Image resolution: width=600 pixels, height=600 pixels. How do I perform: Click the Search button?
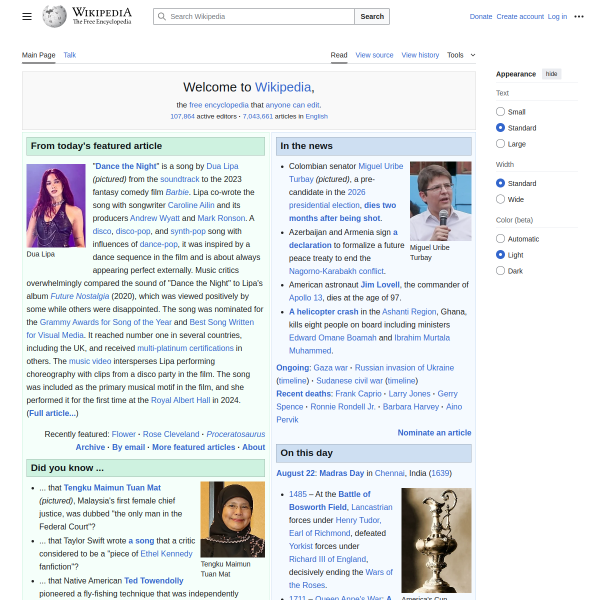click(x=372, y=16)
